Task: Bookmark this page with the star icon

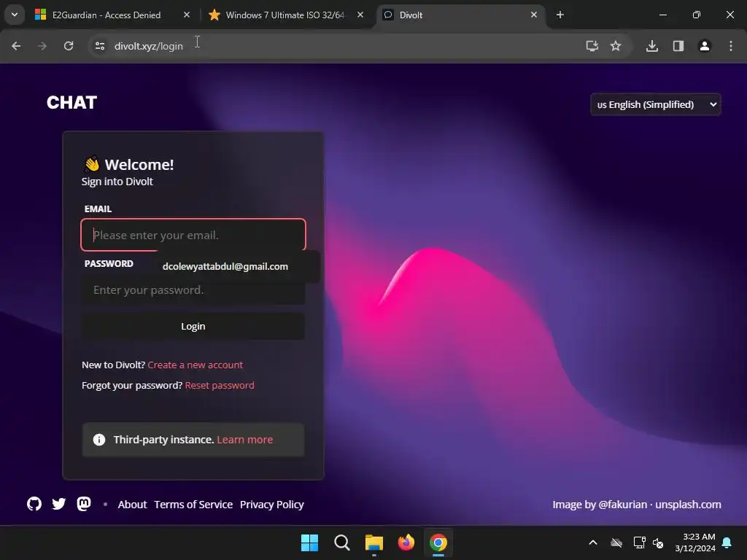Action: click(616, 46)
